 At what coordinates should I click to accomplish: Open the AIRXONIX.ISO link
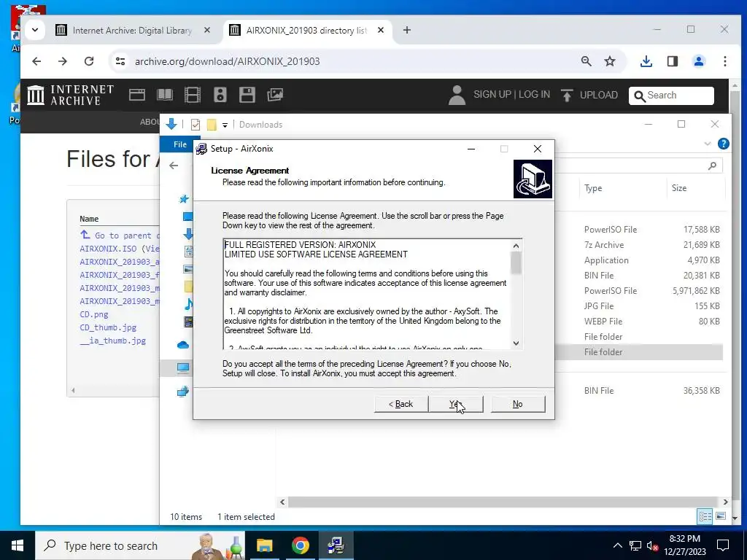108,249
